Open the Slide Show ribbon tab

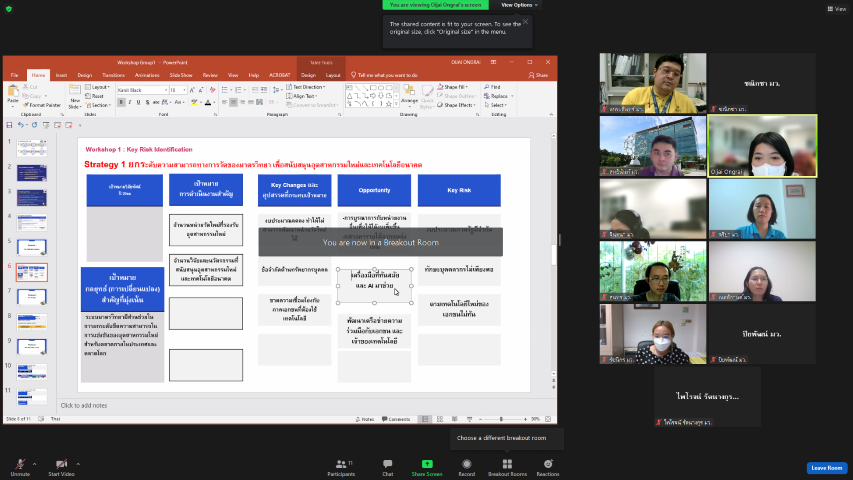pos(181,75)
